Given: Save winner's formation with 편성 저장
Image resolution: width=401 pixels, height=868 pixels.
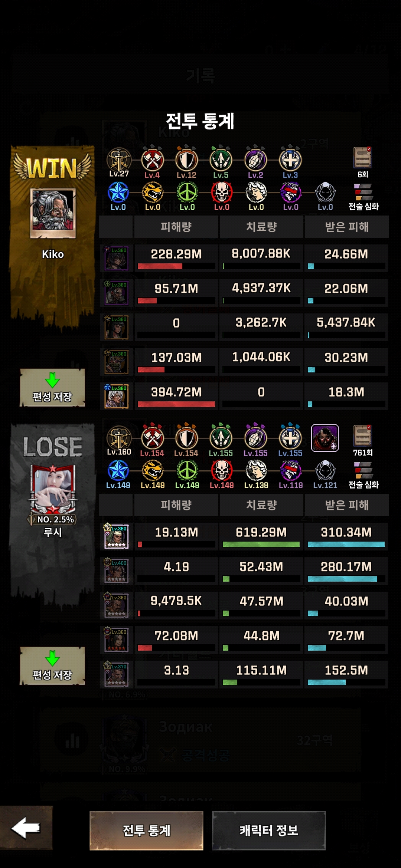Looking at the screenshot, I should click(52, 388).
